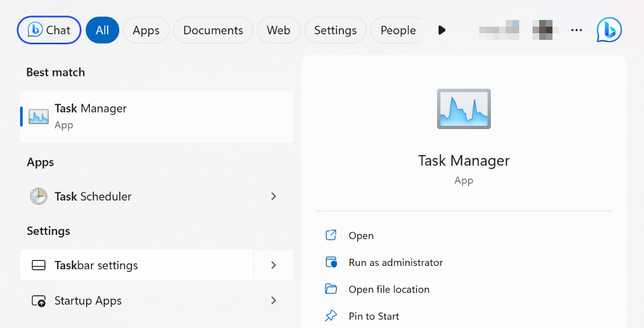Click the large Task Manager icon in preview
Screen dimensions: 644x328
464,109
